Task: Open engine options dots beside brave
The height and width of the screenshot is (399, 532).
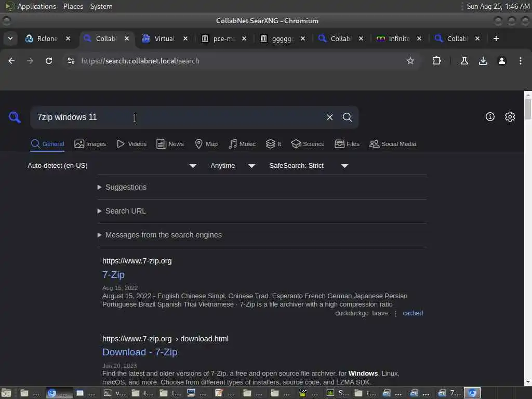Action: [395, 313]
